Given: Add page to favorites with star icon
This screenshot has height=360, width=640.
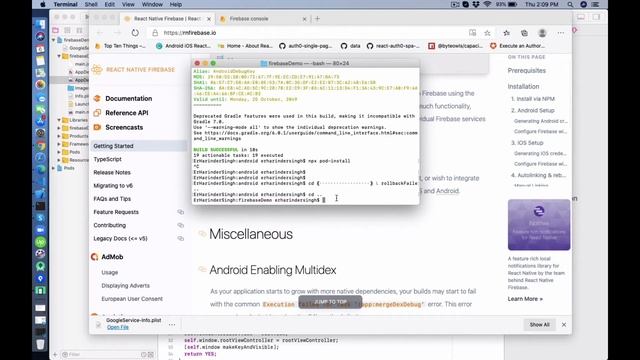Looking at the screenshot, I should 487,33.
